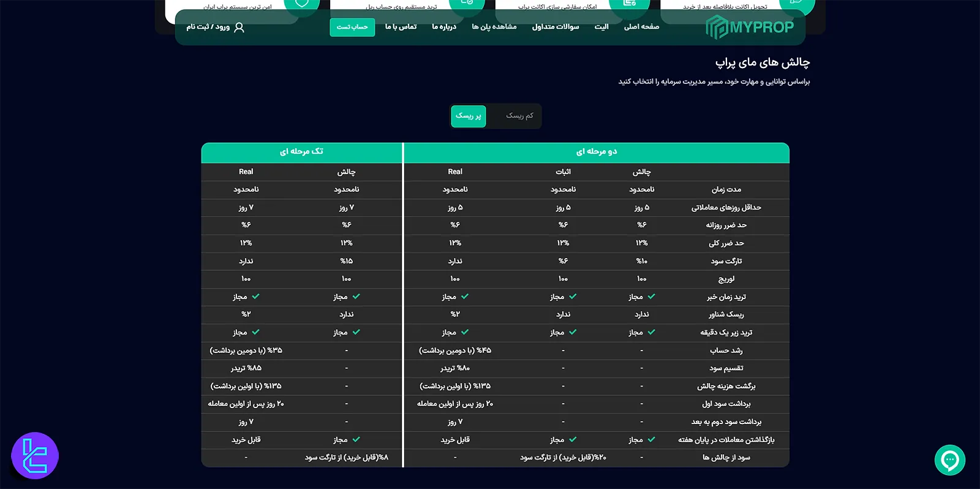Click the %۳۵ (با دومین برداشت) cell

246,351
